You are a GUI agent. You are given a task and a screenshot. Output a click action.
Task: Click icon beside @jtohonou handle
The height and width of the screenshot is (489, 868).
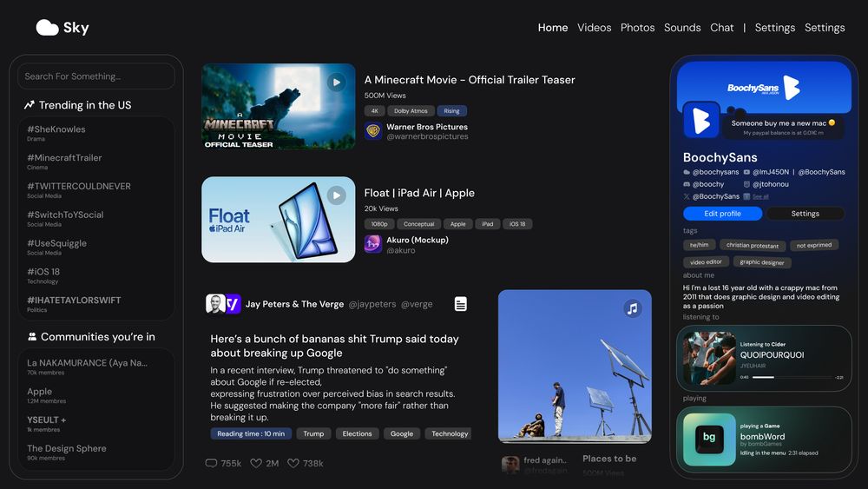746,184
